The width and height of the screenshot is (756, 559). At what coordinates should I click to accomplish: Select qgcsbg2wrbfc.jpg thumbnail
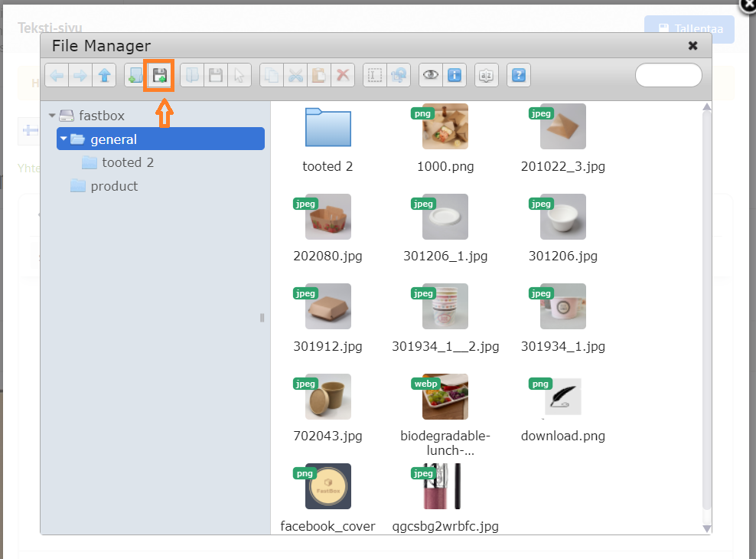[x=445, y=486]
